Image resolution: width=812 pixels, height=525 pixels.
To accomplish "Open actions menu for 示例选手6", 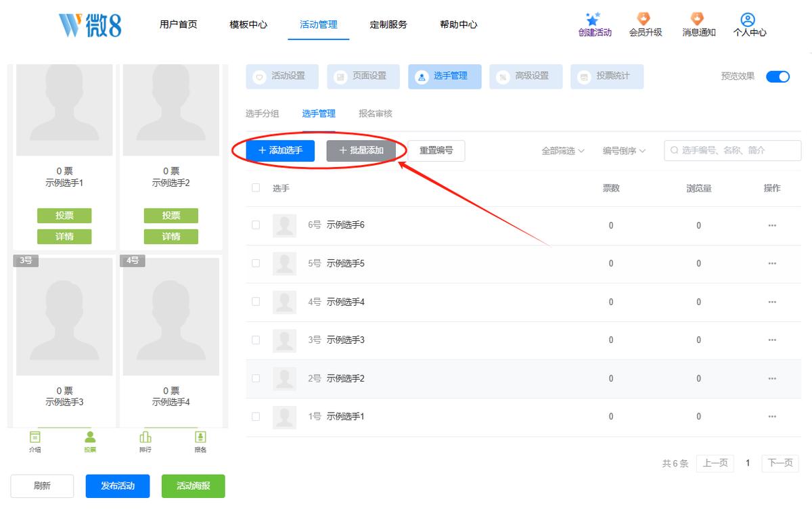I will (772, 225).
